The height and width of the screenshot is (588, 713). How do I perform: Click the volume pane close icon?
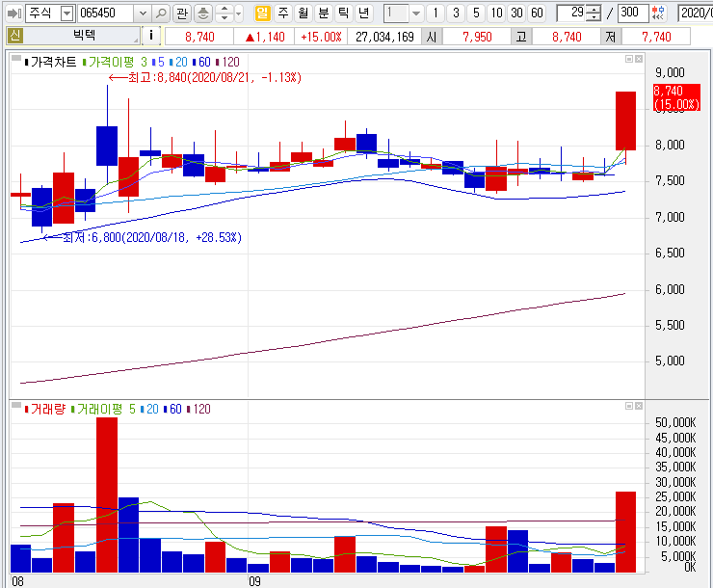point(639,406)
